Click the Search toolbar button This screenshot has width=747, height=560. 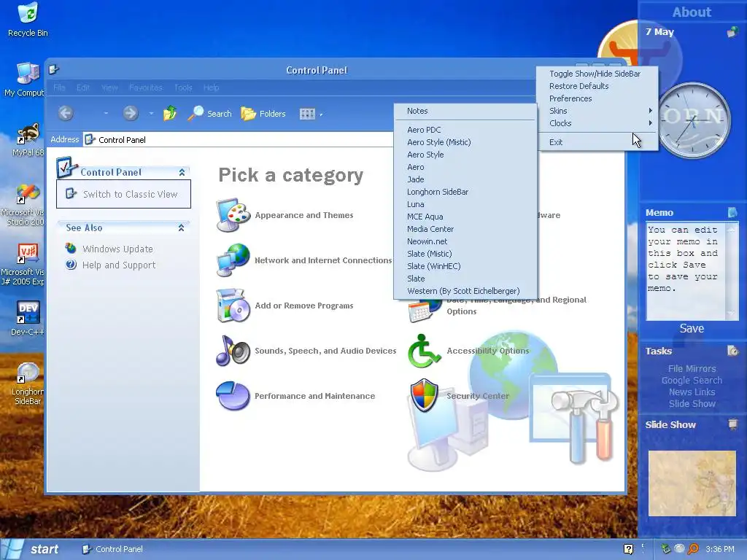[209, 113]
